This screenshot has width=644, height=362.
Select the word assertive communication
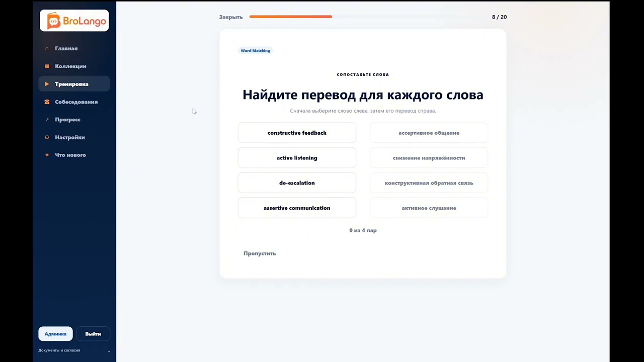tap(297, 208)
